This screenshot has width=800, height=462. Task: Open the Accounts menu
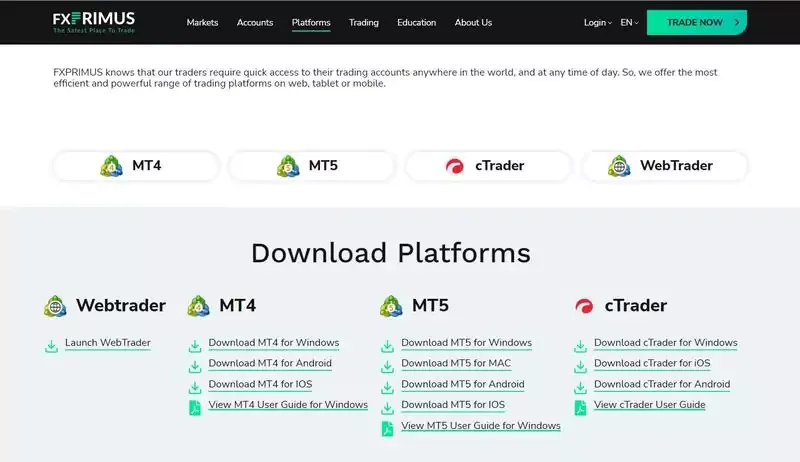tap(255, 22)
